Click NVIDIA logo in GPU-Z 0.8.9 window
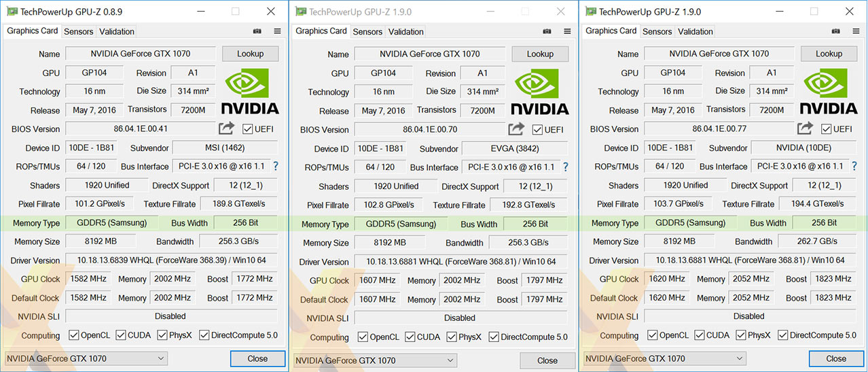 (250, 91)
